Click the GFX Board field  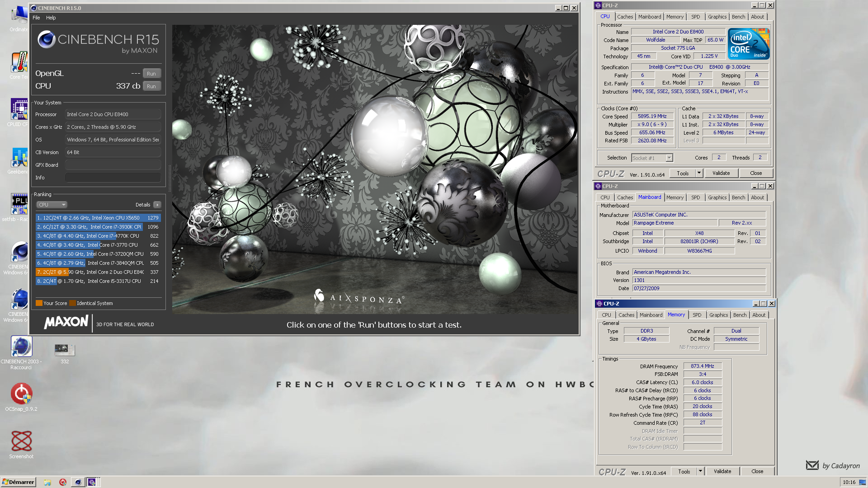[x=113, y=165]
